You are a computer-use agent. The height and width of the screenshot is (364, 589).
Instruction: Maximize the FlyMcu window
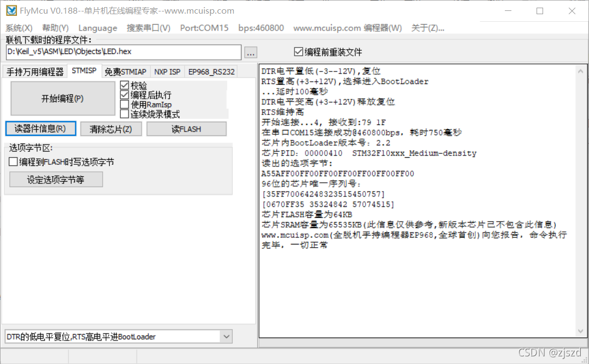click(x=540, y=11)
